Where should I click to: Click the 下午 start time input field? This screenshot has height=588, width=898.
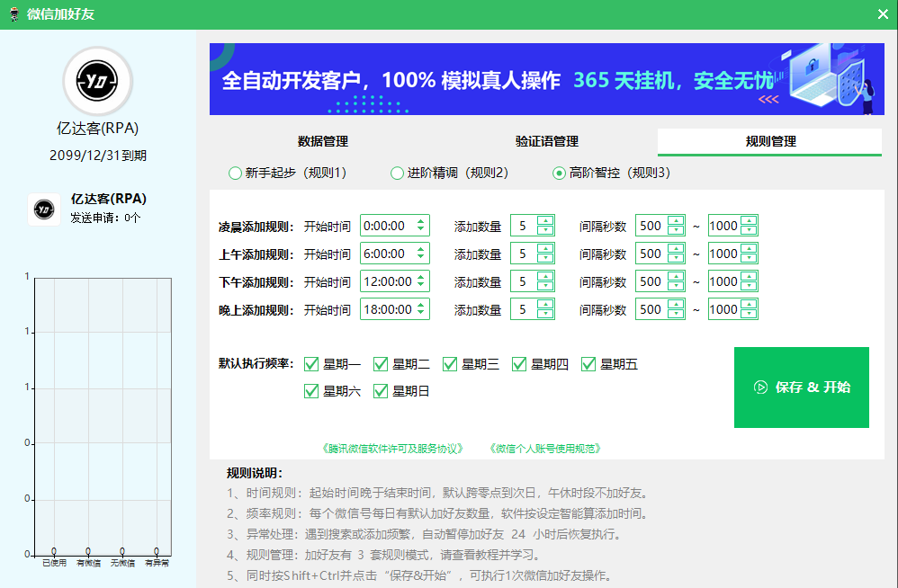[x=387, y=281]
